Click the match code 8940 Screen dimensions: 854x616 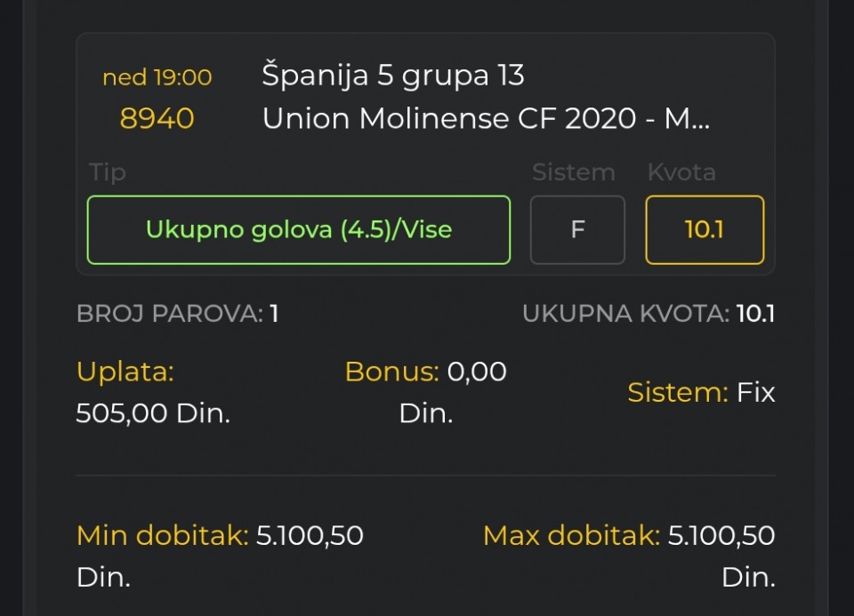(157, 118)
